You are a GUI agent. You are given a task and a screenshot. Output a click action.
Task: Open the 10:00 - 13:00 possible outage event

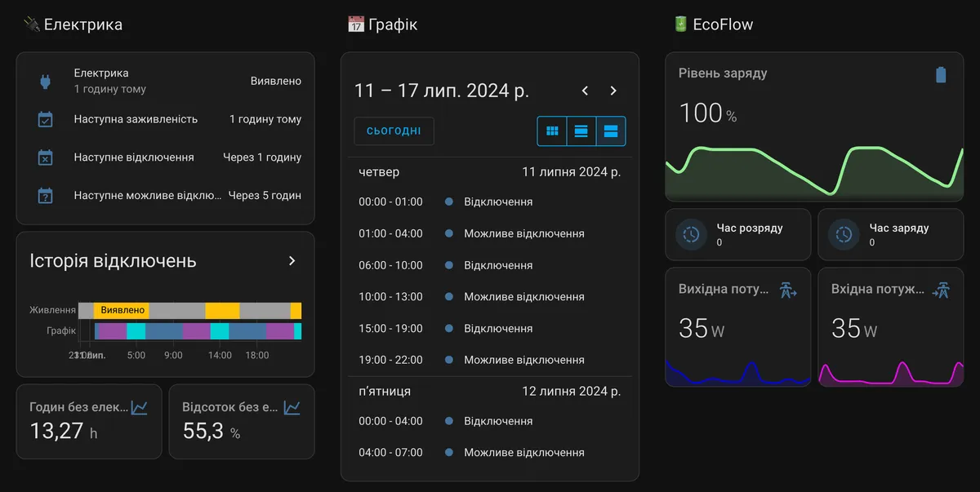coord(490,297)
